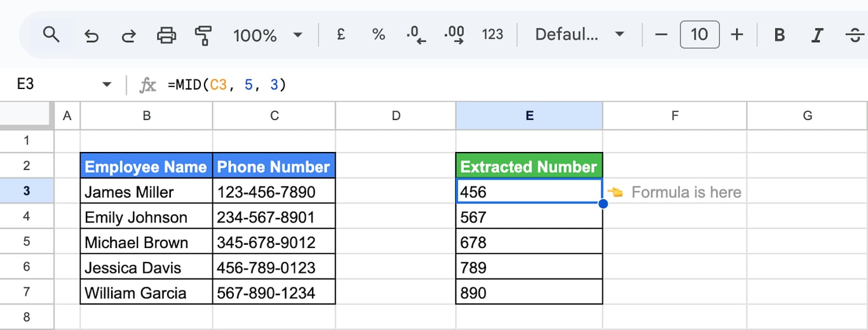Select cell with 456-789-0123
Screen dimensions: 868x330
tap(274, 268)
